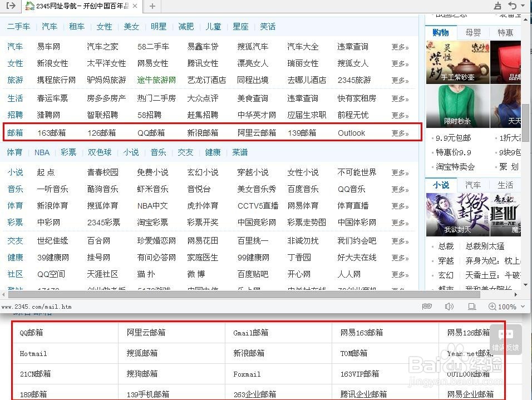Switch to the 特惠 tab
Viewport: 532px width, 400px height.
(505, 33)
